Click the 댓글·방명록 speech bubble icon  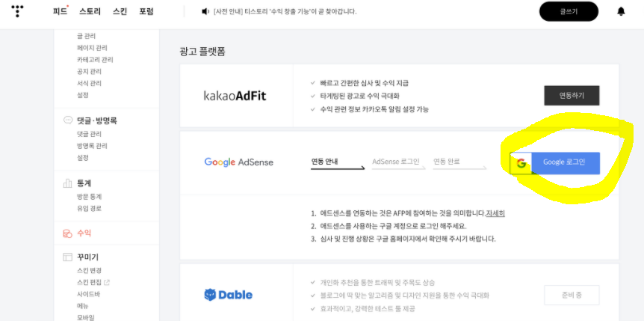67,120
